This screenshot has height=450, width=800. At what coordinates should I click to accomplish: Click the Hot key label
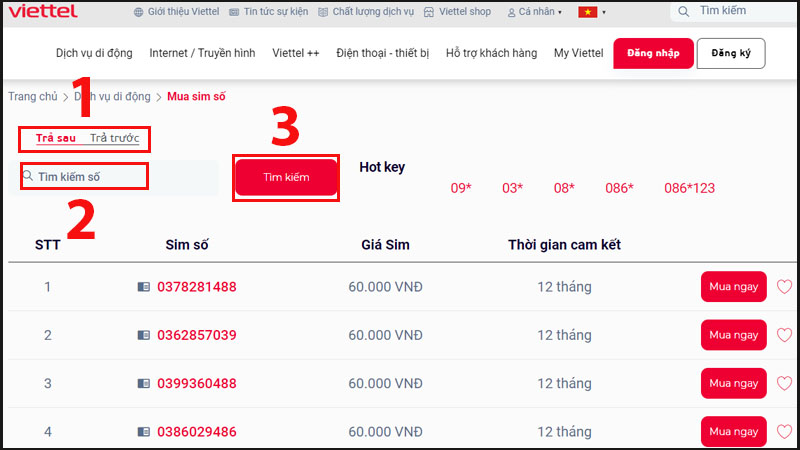coord(382,167)
